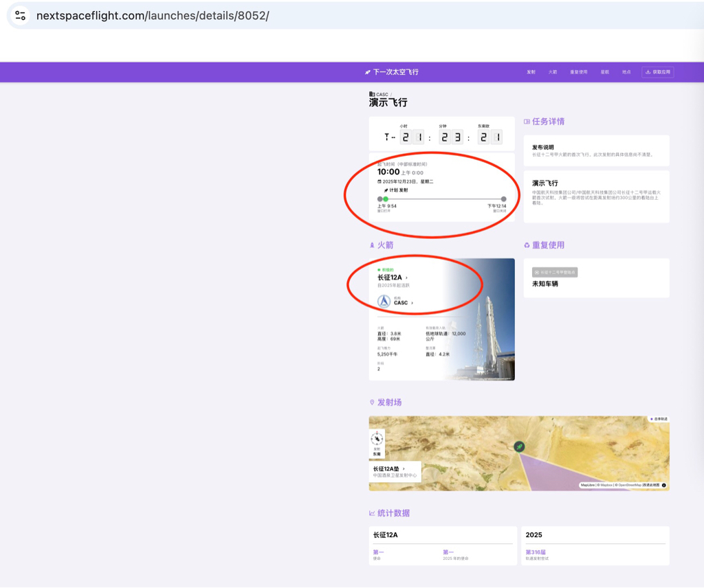Open the OpenStreetMap attribution link
The height and width of the screenshot is (588, 704).
pyautogui.click(x=628, y=485)
